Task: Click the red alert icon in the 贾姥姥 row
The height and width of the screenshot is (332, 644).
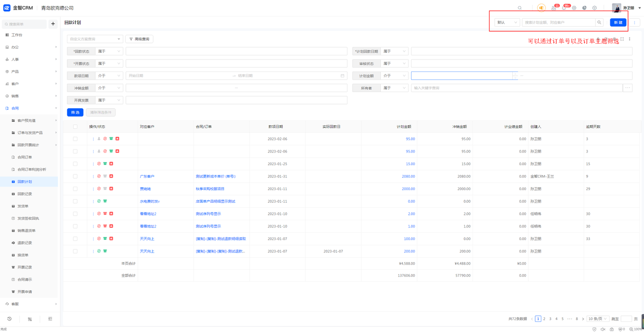Action: 111,189
